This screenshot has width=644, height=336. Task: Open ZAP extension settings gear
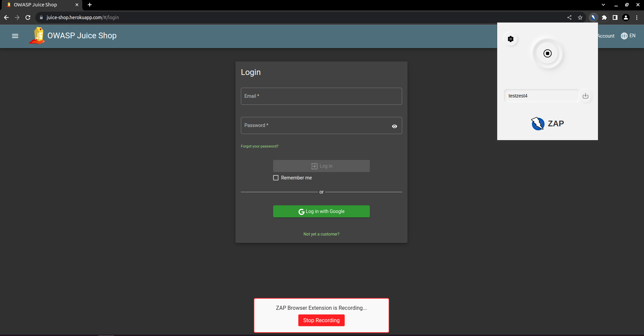point(511,39)
